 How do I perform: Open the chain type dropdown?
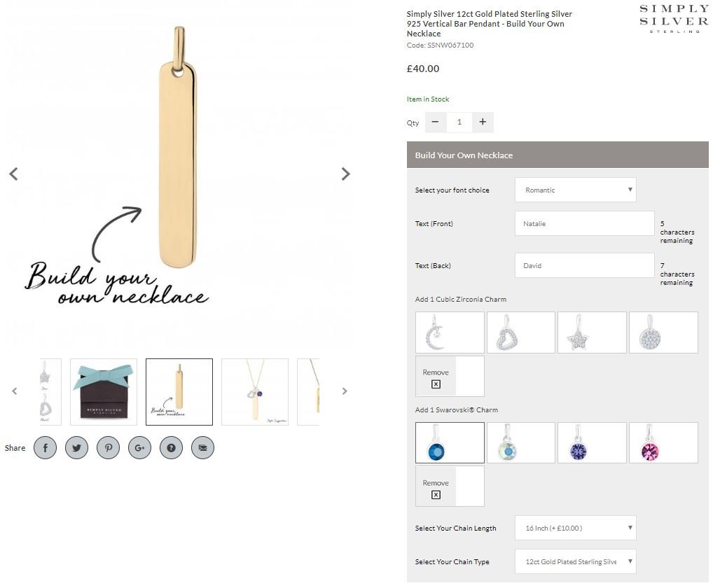tap(575, 561)
